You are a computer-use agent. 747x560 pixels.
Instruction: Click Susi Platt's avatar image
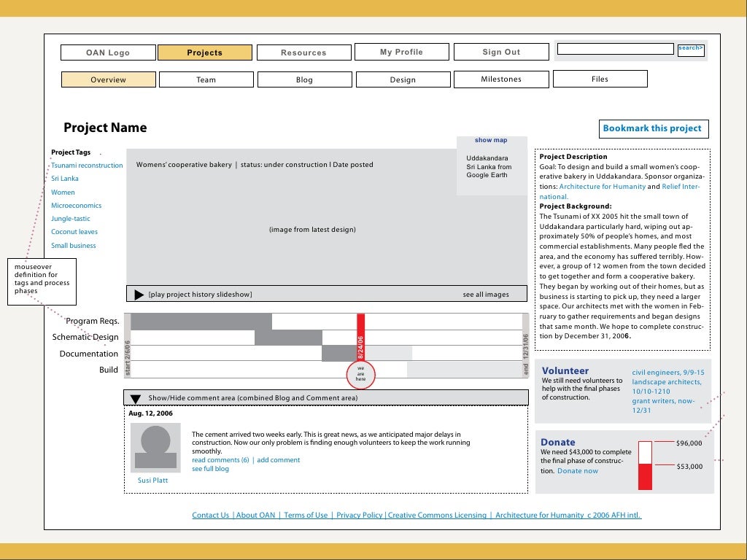[x=155, y=448]
